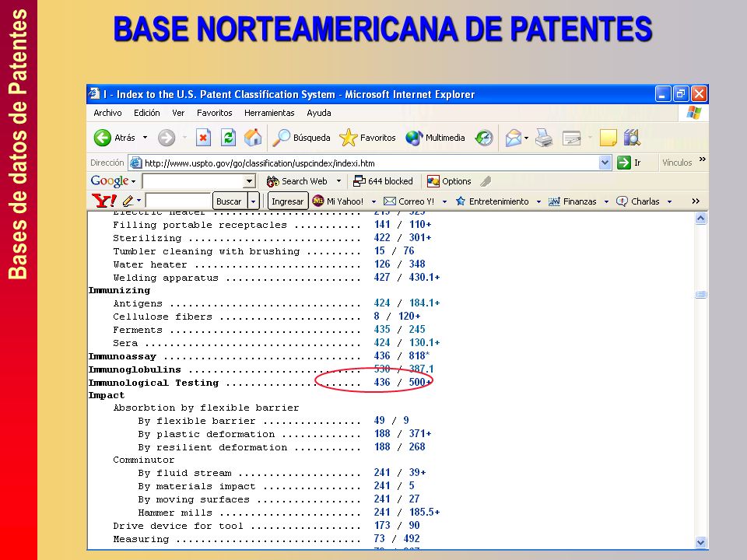Image resolution: width=747 pixels, height=560 pixels.
Task: Refresh the page with green arrows icon
Action: pos(228,138)
